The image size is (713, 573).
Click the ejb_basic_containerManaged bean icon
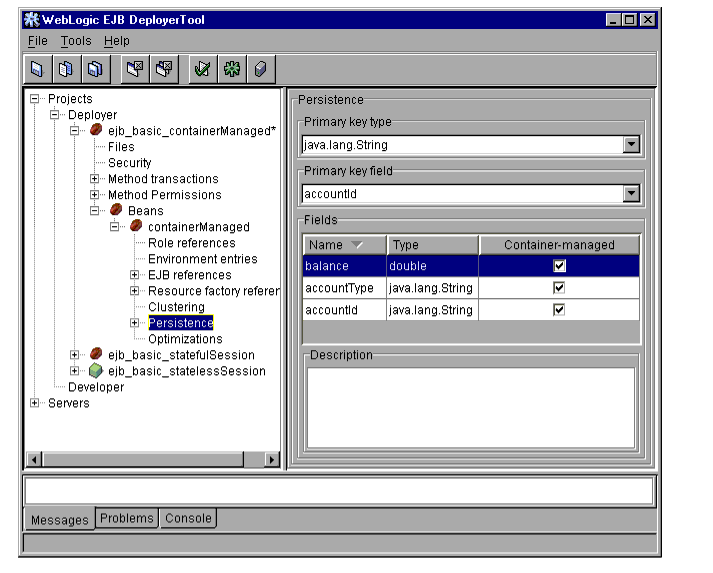(x=96, y=130)
